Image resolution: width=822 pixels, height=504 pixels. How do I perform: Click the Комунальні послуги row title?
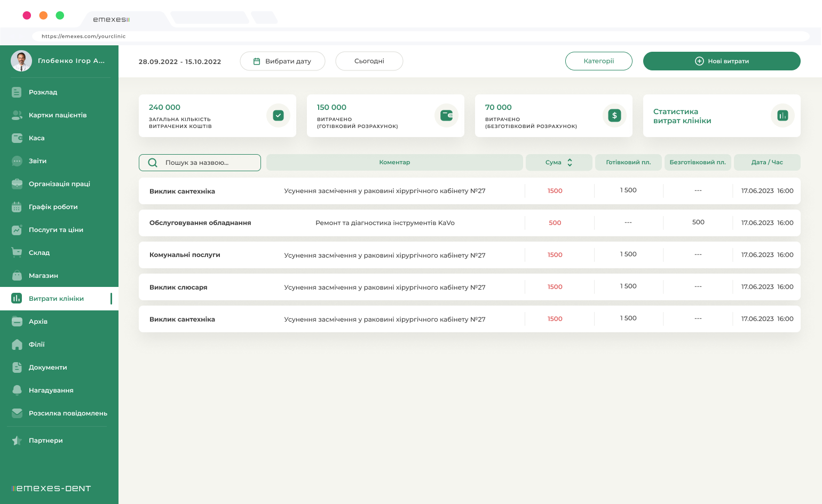tap(185, 255)
